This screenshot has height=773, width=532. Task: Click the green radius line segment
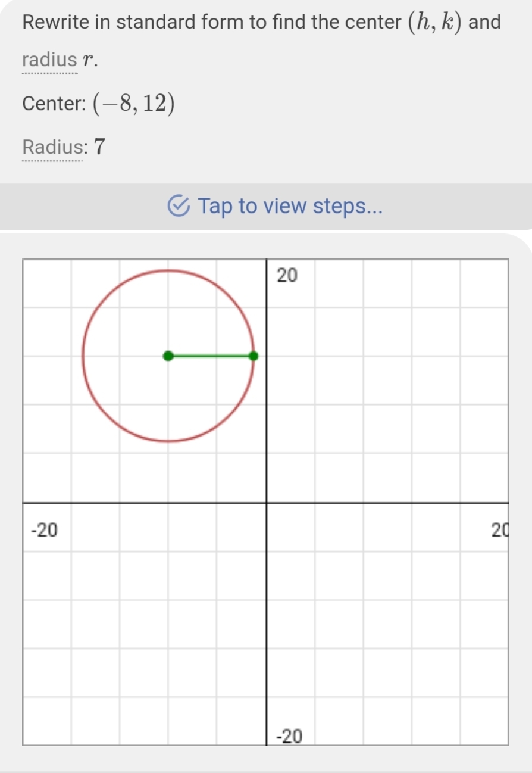coord(211,356)
